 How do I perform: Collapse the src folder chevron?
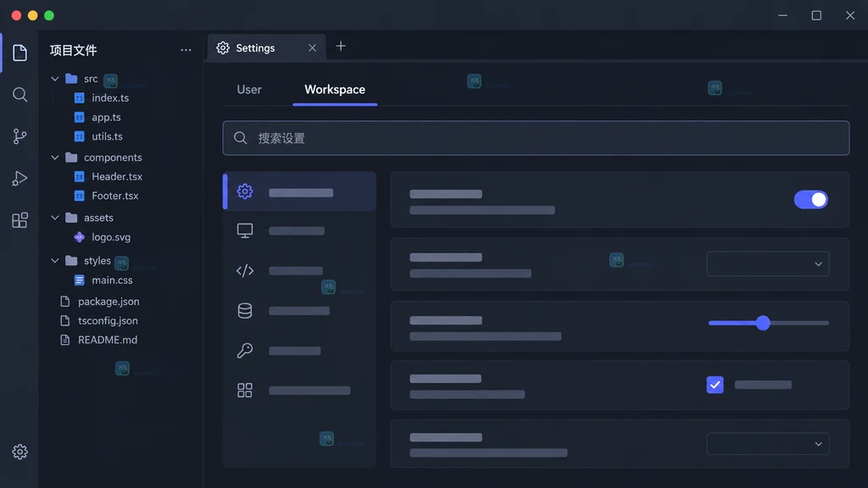click(55, 79)
